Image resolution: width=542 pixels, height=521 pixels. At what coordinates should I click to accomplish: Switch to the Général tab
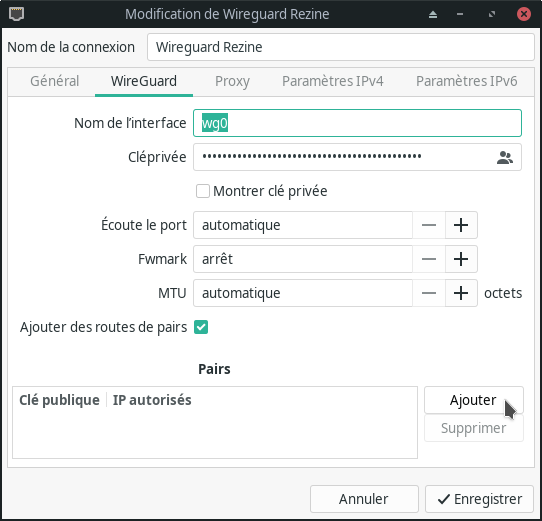(55, 81)
